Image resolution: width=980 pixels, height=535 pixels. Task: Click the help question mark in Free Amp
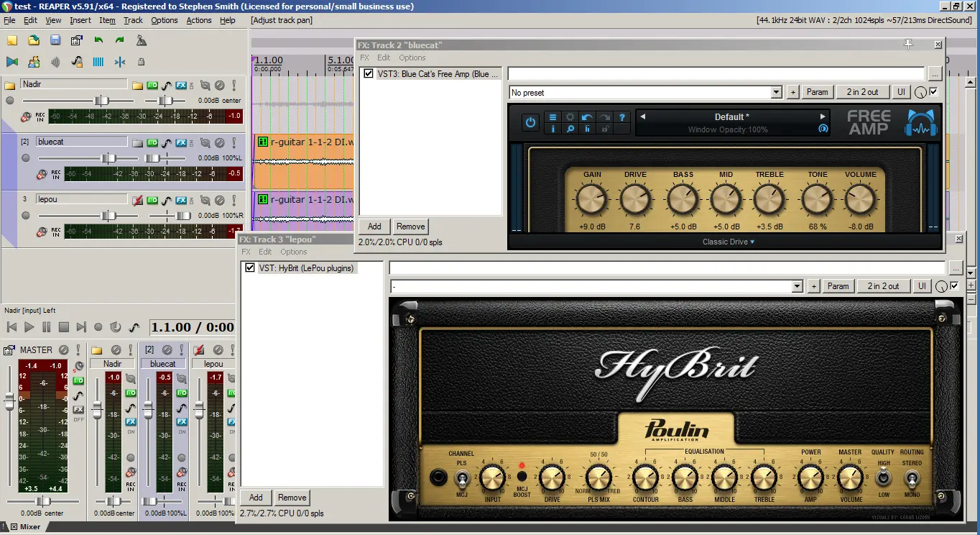[622, 117]
